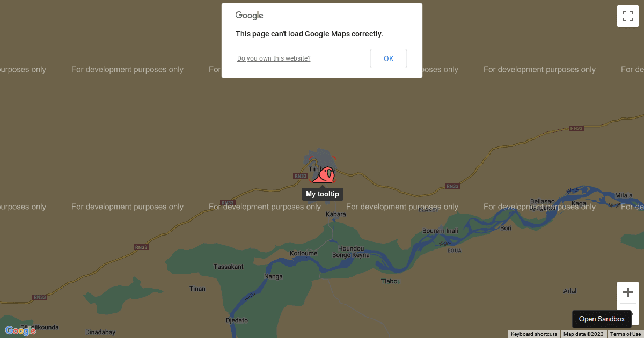The width and height of the screenshot is (644, 338).
Task: Click the RN33 road shield near Timbuktu
Action: coord(300,176)
